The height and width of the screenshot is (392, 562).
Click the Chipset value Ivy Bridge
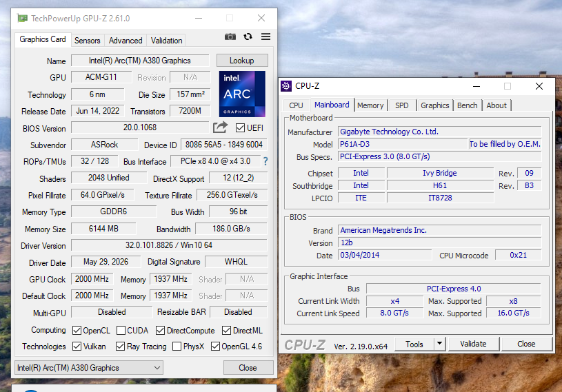pos(440,173)
